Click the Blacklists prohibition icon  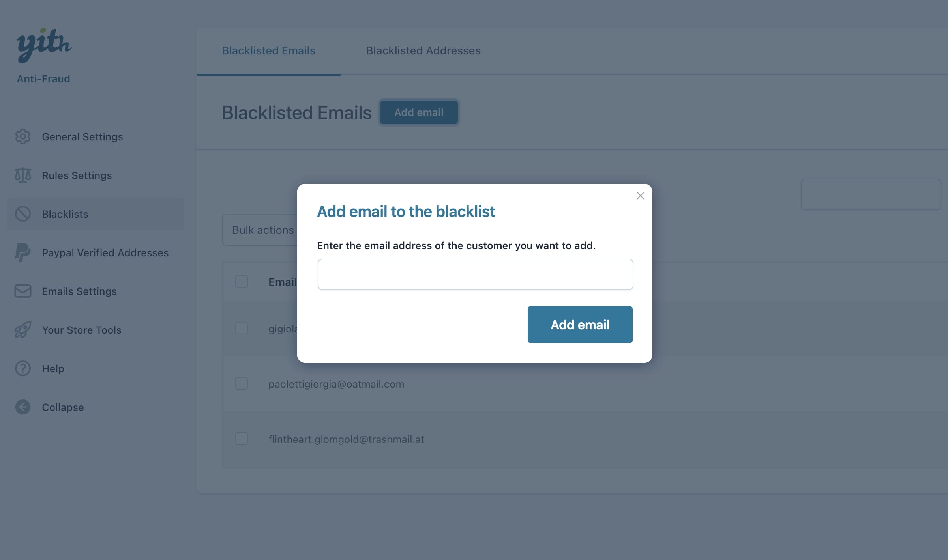click(x=23, y=214)
